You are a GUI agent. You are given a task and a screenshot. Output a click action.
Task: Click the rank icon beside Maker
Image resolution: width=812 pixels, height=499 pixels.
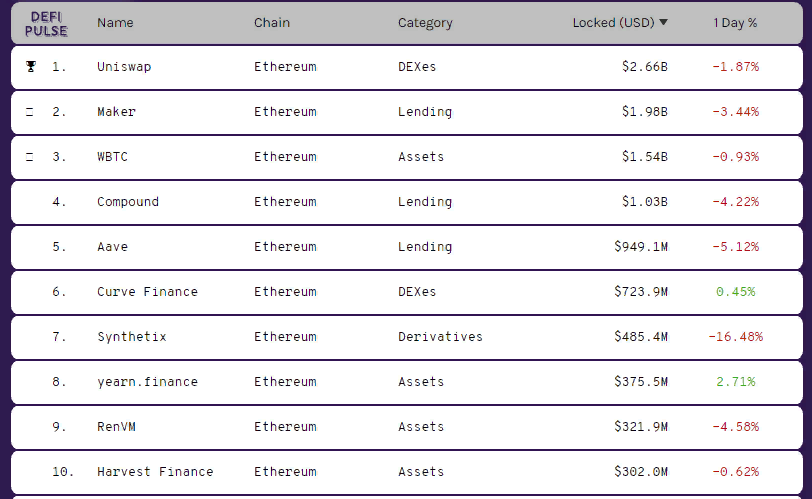click(30, 112)
